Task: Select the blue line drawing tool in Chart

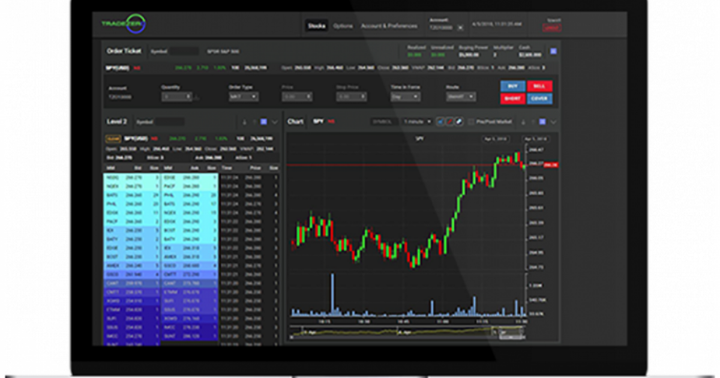Action: pos(440,122)
